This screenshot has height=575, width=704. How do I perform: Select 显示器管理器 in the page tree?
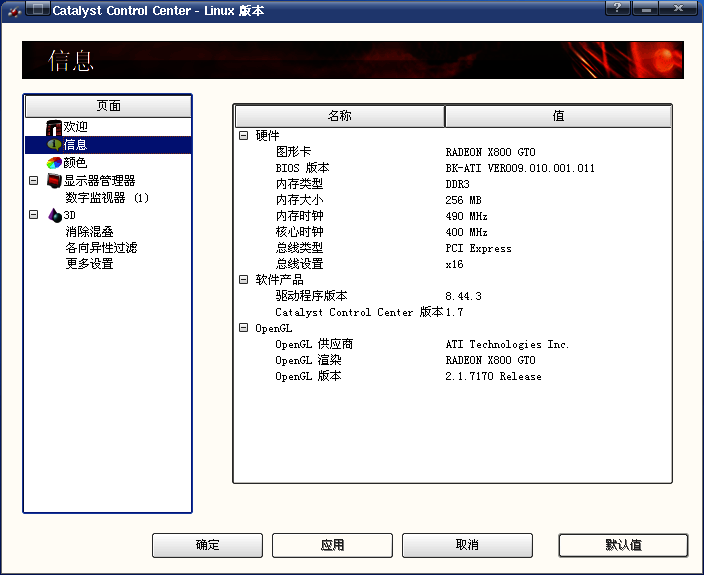click(99, 180)
